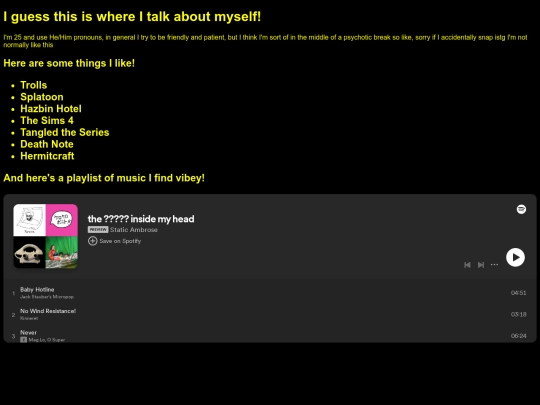Click the Splatoon list item
Image resolution: width=540 pixels, height=405 pixels.
42,97
